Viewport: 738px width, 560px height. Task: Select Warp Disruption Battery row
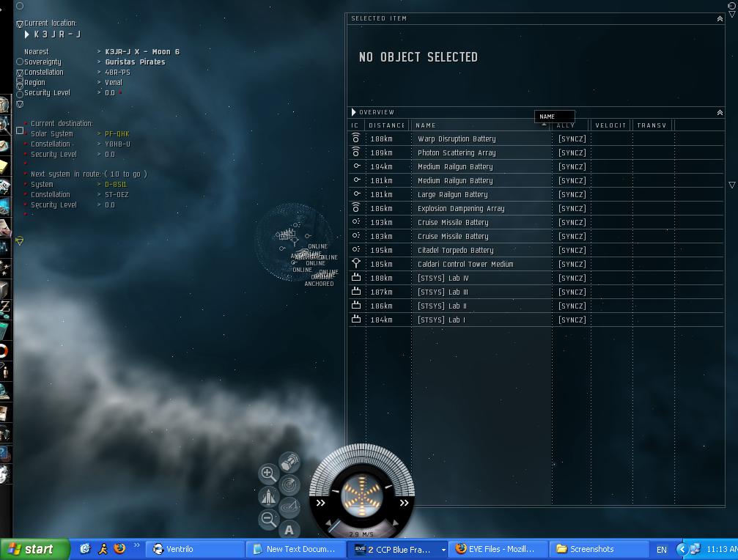click(536, 139)
